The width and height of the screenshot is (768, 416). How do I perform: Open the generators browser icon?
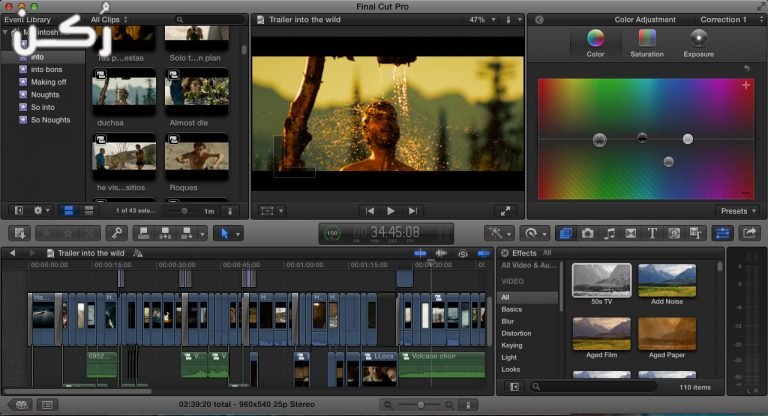674,233
